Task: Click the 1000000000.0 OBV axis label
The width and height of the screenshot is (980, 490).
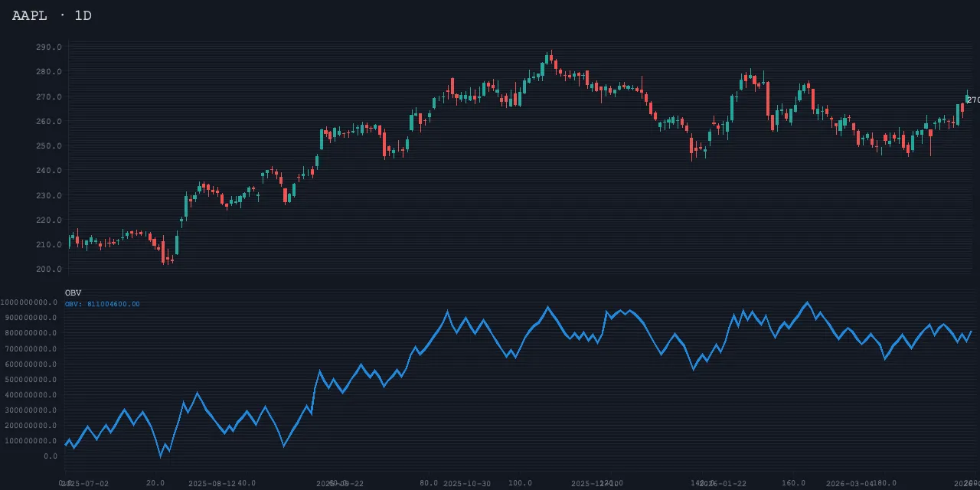Action: (28, 302)
